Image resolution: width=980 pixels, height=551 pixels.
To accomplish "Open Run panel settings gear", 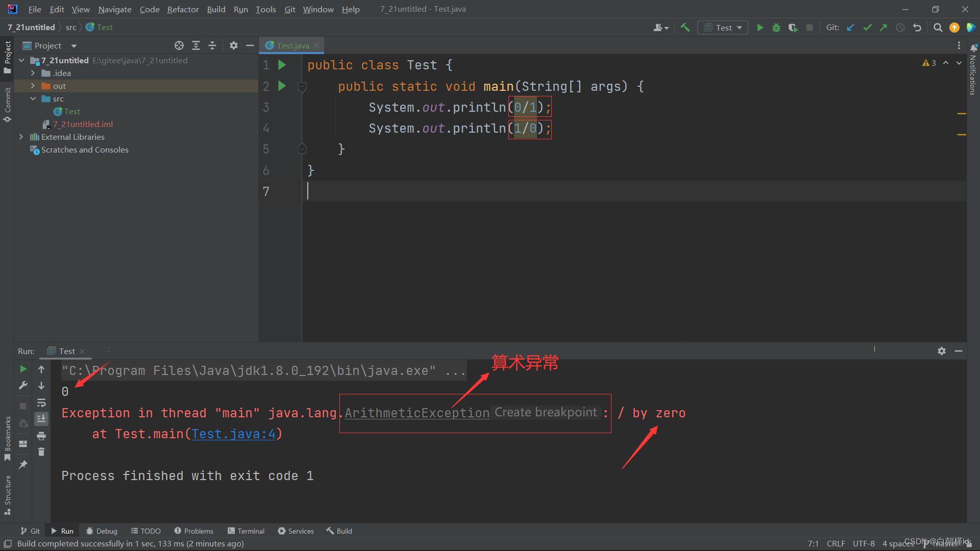I will click(x=942, y=351).
